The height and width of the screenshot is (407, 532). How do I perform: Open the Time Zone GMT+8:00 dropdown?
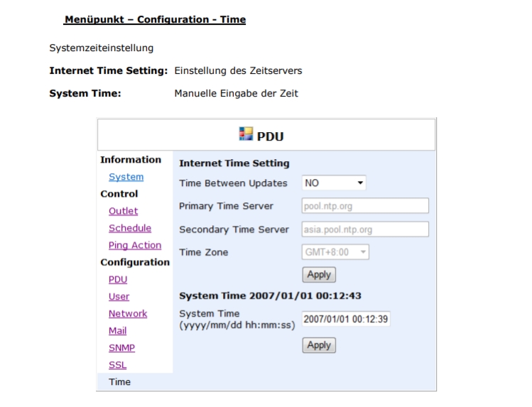[x=335, y=252]
